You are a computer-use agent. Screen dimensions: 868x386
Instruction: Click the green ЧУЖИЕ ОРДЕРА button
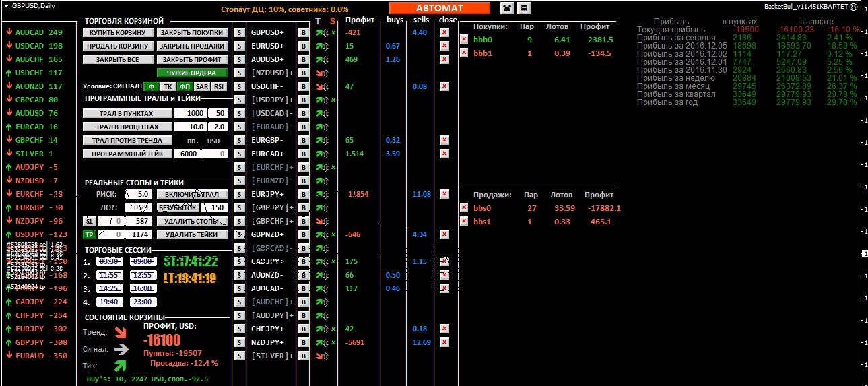192,73
